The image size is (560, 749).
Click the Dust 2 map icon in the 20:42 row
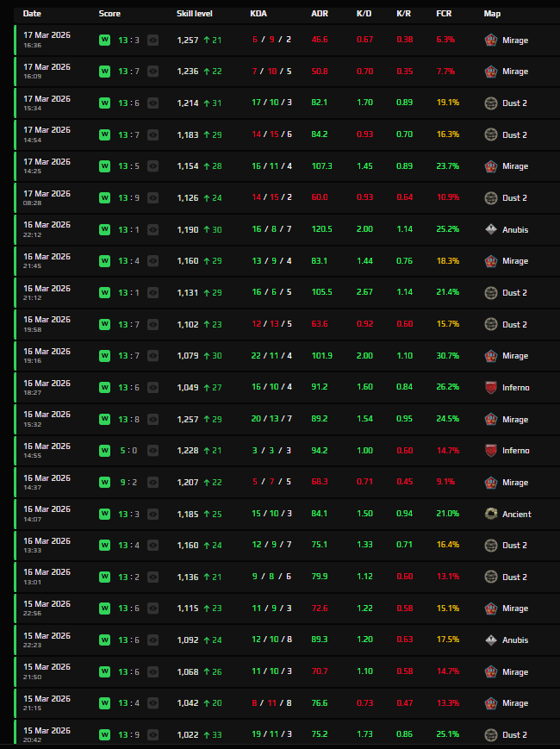pyautogui.click(x=491, y=734)
